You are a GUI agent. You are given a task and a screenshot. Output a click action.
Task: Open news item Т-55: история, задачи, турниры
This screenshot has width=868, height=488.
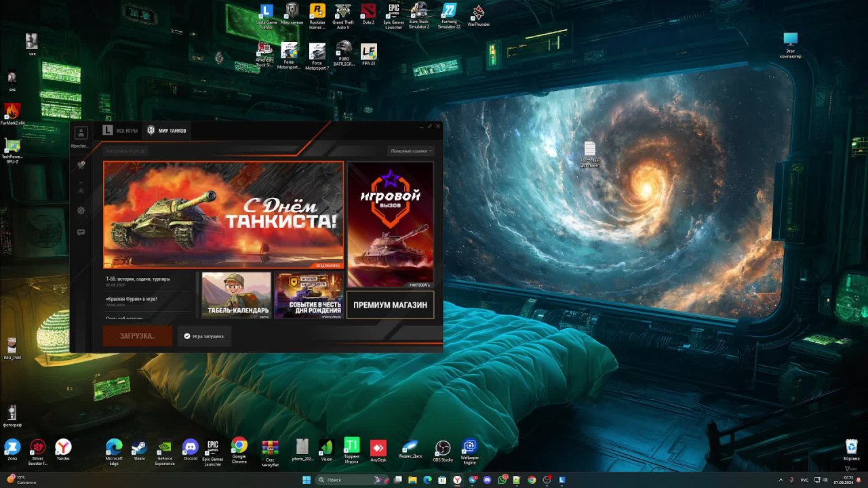tap(138, 279)
